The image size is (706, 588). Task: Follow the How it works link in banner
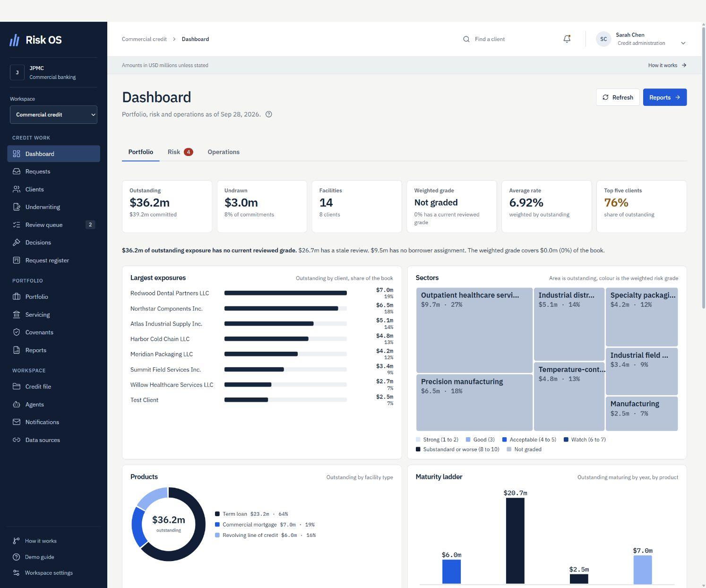(667, 65)
